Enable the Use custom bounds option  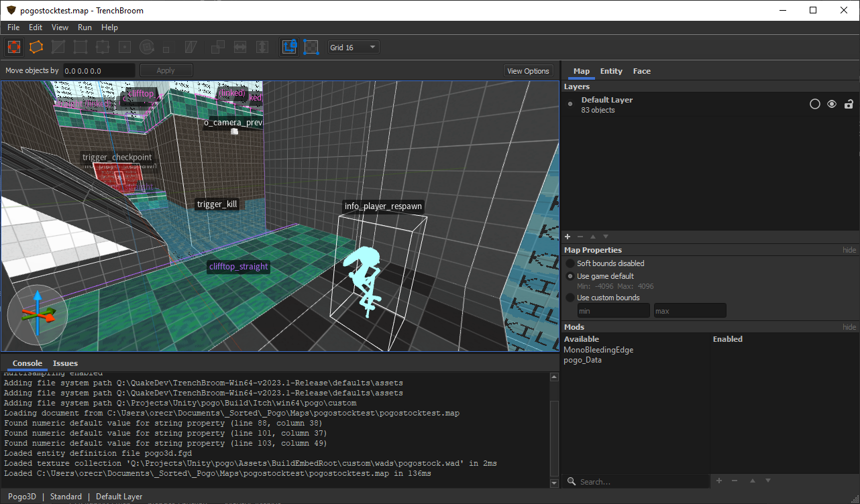[x=570, y=298]
